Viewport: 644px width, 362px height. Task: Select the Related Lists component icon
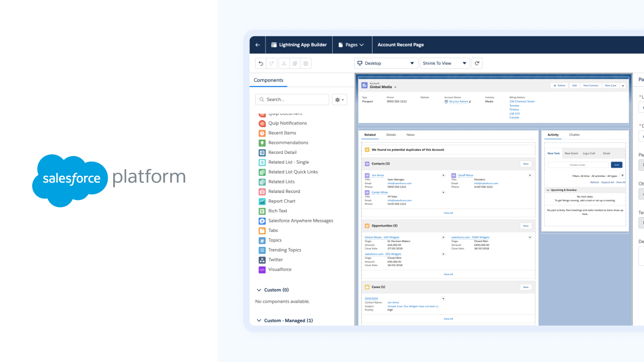tap(262, 182)
